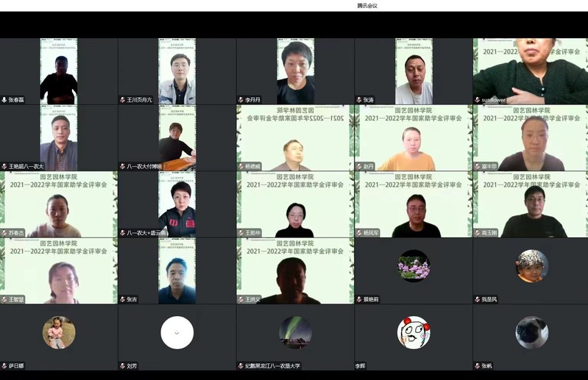Click the pug dog avatar of 张帆

tap(531, 332)
